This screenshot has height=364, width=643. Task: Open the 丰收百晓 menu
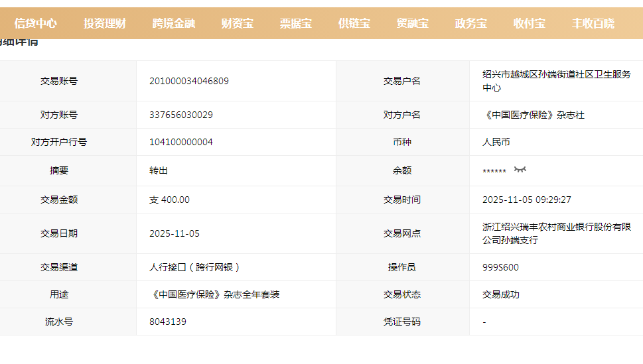(x=593, y=23)
